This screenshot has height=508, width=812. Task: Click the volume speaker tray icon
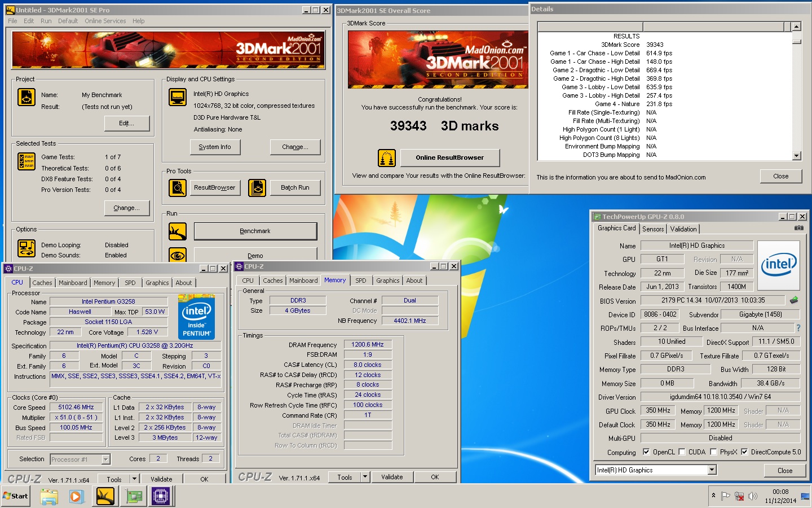[x=753, y=496]
